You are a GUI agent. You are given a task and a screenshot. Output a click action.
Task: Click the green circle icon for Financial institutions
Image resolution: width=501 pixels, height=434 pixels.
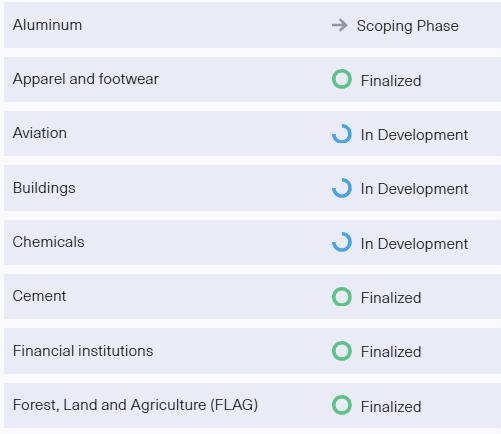pyautogui.click(x=342, y=351)
